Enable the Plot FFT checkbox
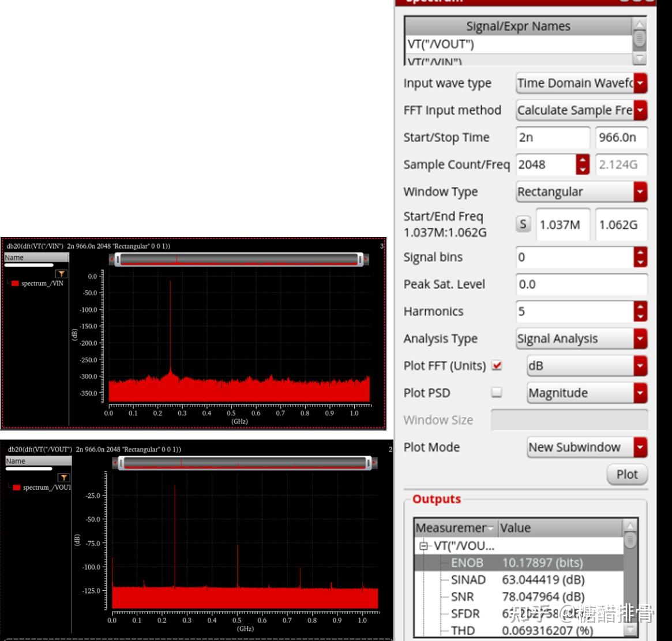This screenshot has width=672, height=641. point(497,366)
